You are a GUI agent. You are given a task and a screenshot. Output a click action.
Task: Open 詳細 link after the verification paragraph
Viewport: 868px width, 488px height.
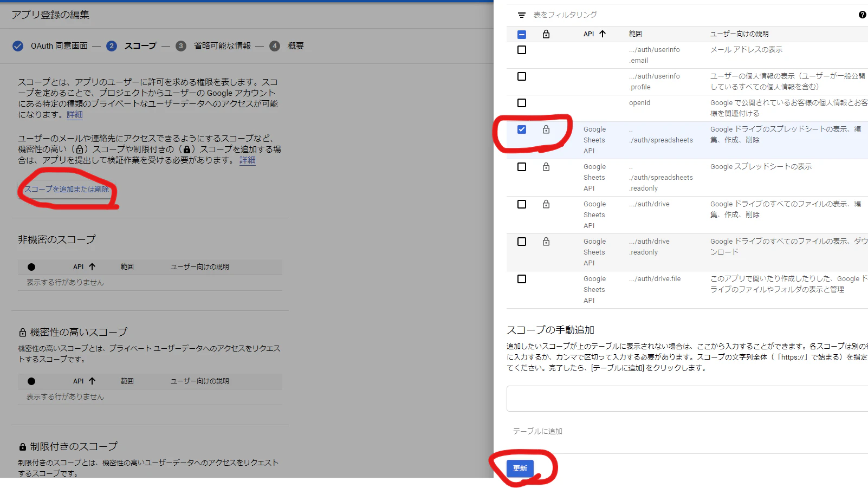click(248, 160)
